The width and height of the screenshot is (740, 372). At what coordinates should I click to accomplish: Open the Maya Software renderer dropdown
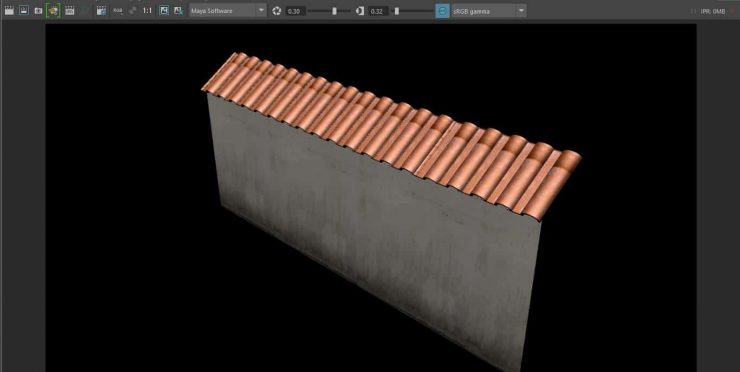tap(227, 11)
